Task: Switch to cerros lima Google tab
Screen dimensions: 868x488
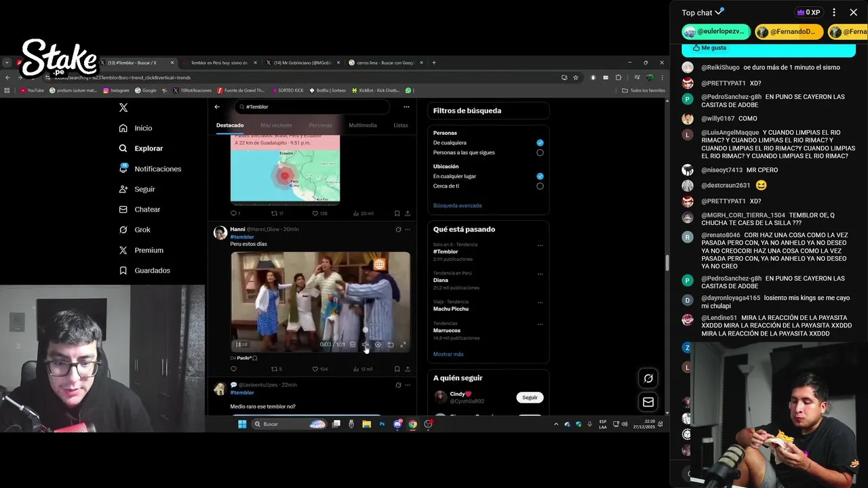Action: [x=387, y=62]
